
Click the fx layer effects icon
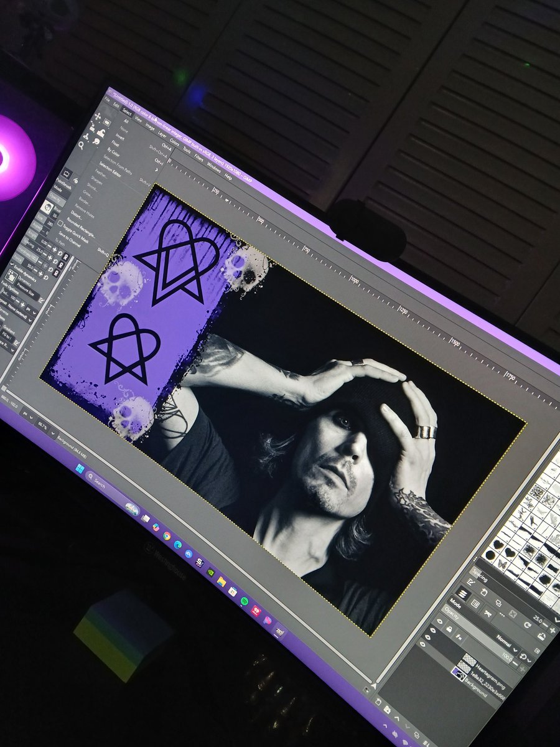(459, 637)
